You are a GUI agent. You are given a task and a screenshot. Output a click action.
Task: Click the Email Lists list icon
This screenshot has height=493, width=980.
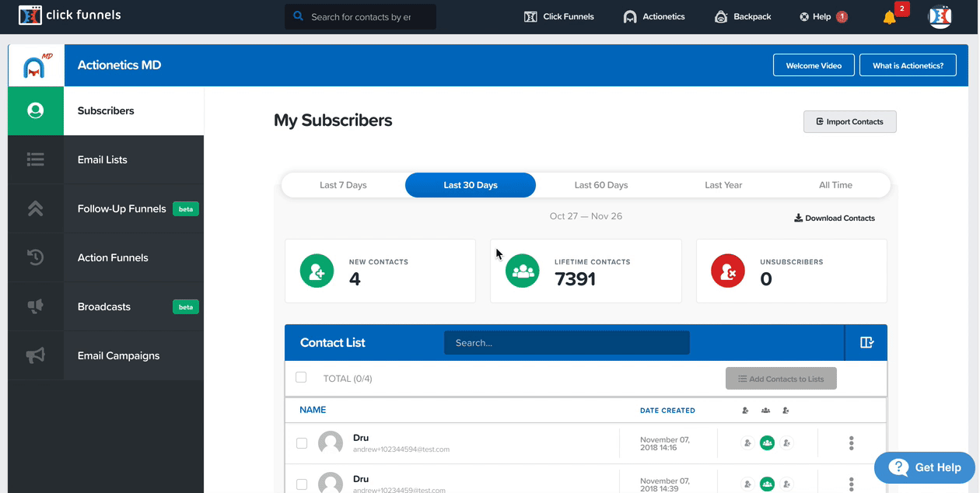(x=36, y=159)
